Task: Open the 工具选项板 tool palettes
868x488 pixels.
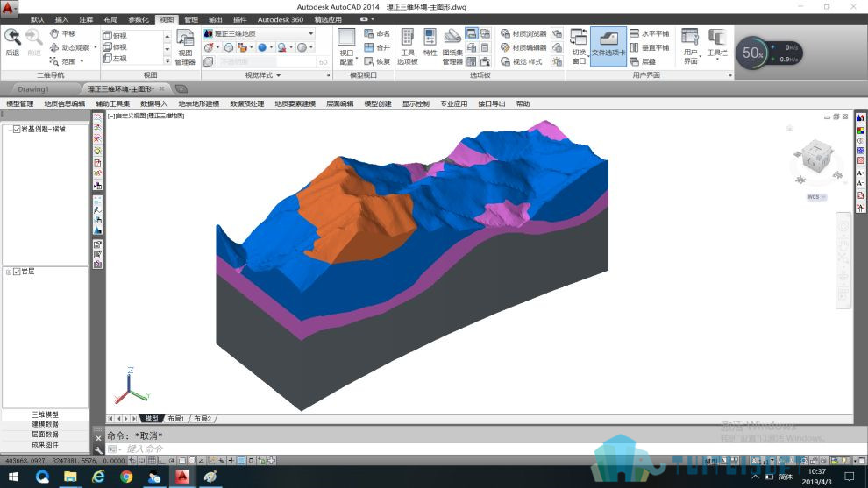Action: (x=408, y=46)
